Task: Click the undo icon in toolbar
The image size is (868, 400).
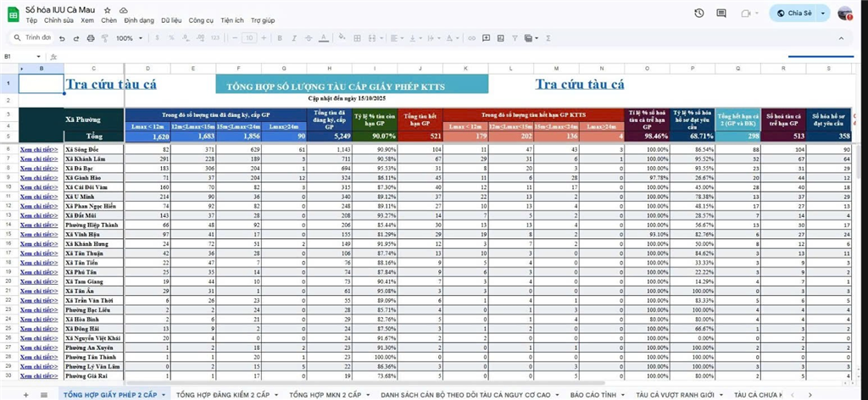Action: point(61,38)
